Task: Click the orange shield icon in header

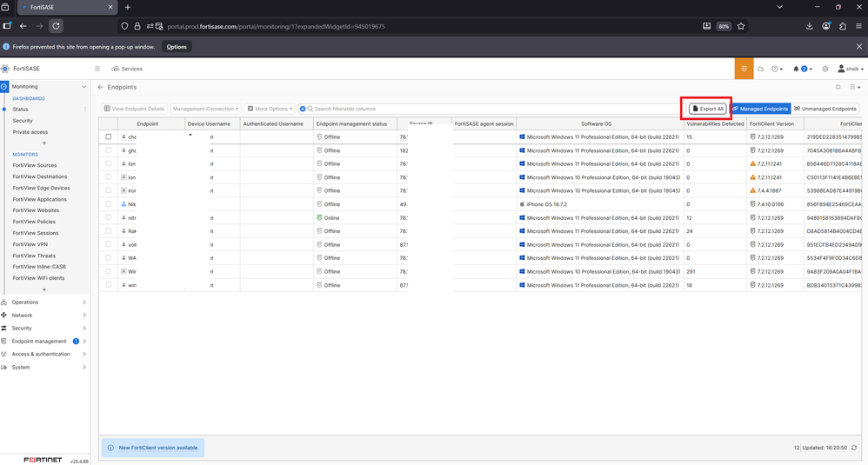Action: coord(744,69)
